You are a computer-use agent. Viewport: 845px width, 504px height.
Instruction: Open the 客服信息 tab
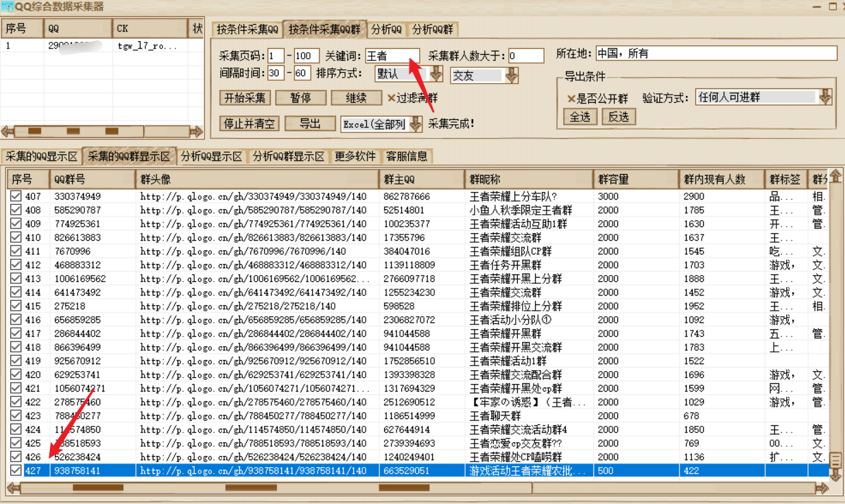tap(407, 156)
